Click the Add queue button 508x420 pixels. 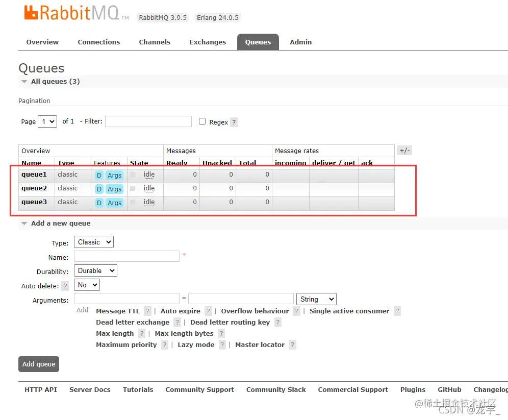point(39,364)
